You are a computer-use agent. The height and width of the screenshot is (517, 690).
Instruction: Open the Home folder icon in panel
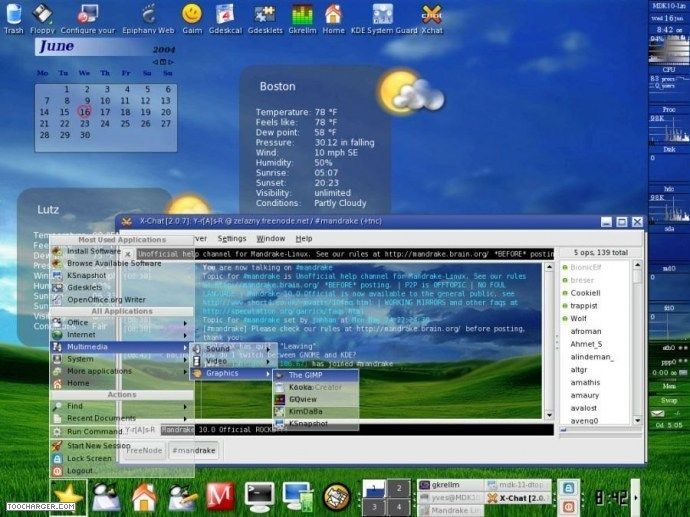144,497
